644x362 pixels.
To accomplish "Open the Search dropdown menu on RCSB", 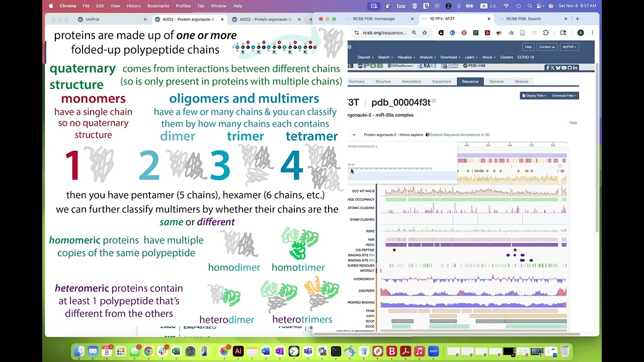I will pyautogui.click(x=385, y=57).
